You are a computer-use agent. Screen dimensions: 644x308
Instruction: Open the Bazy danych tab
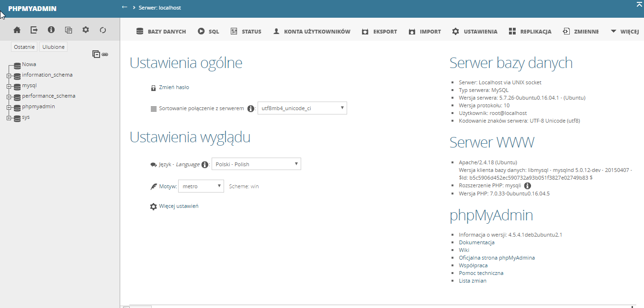(161, 32)
